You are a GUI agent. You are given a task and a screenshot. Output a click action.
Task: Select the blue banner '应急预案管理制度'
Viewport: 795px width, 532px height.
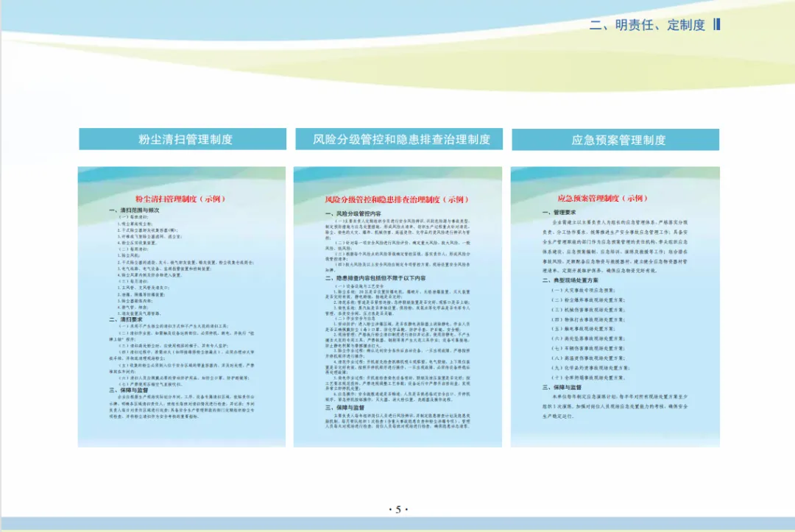tap(615, 140)
